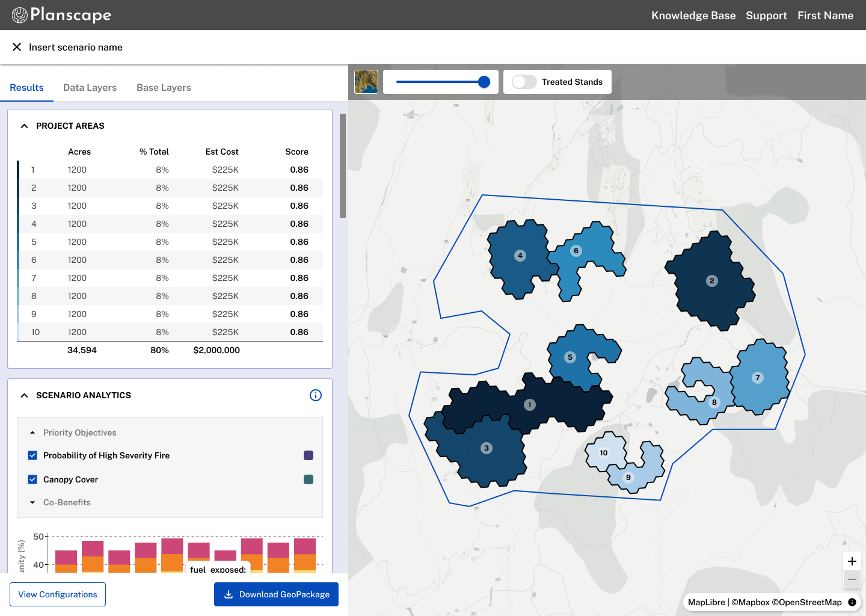
Task: Select project area 7 marker on map
Action: point(758,378)
